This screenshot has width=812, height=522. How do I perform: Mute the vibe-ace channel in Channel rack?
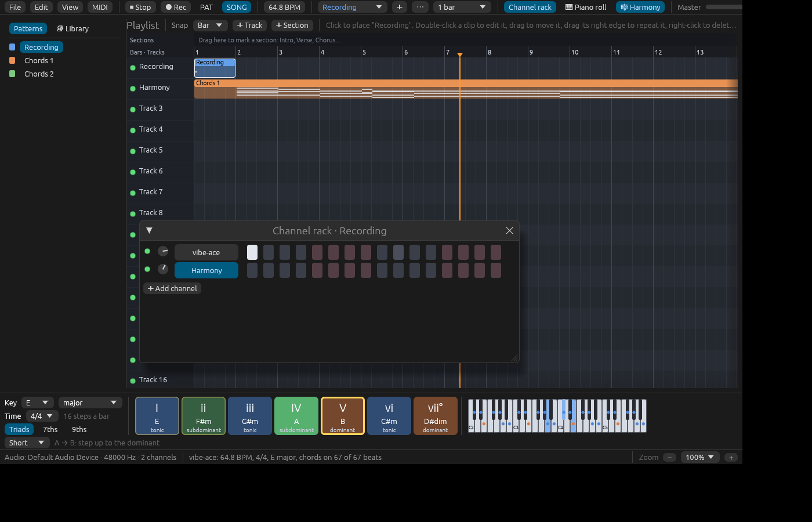pyautogui.click(x=147, y=251)
